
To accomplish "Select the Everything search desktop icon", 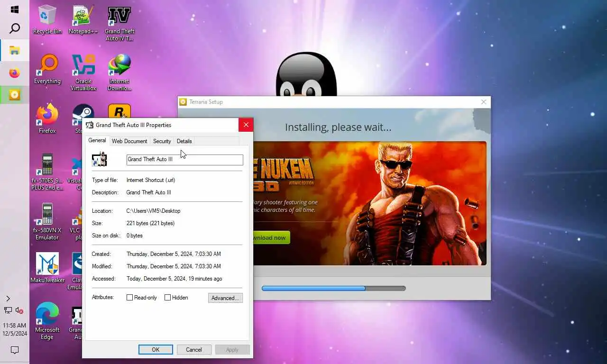I will pos(47,69).
